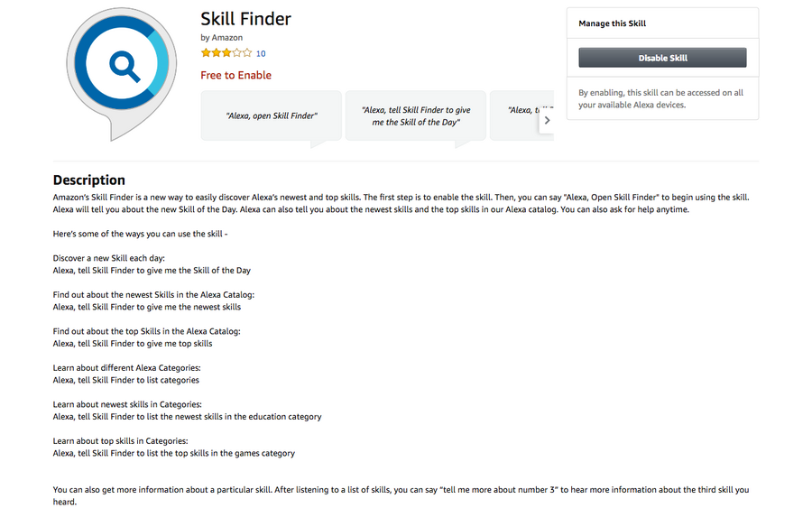
Task: Select the "Alexa, open Skill Finder" phrase card
Action: (x=272, y=115)
